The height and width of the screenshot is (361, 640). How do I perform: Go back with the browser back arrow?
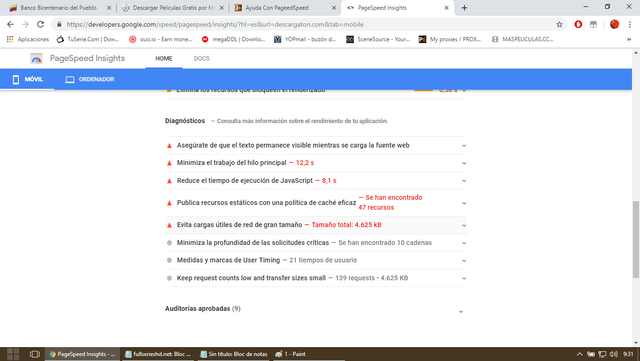11,25
